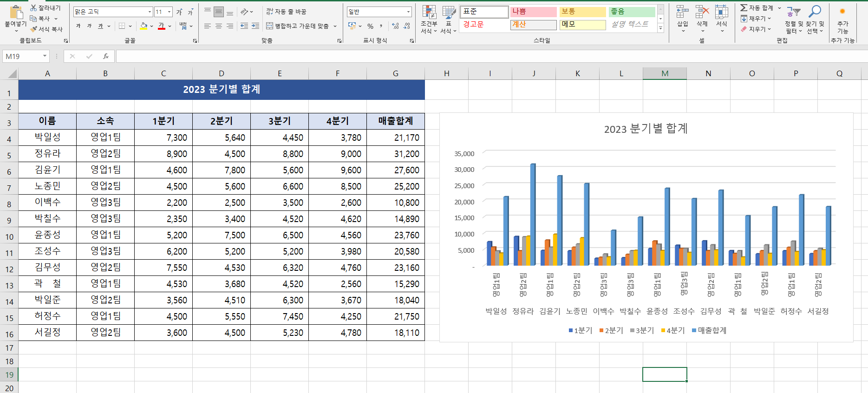The width and height of the screenshot is (868, 393).
Task: Click Wrap Text (자동 줄 바꿈)
Action: [286, 12]
